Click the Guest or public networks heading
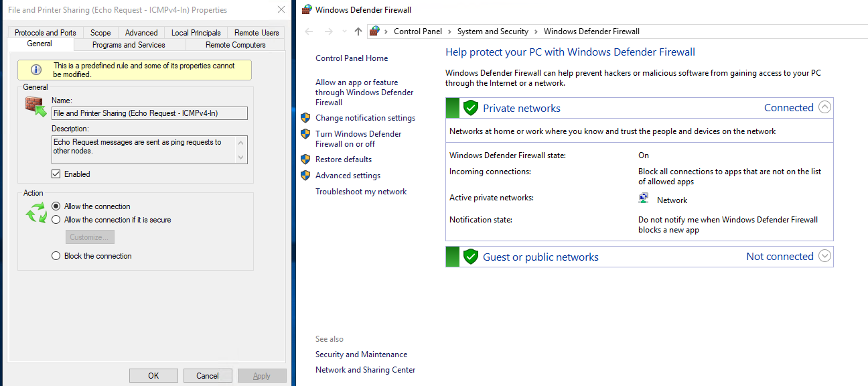Viewport: 868px width, 386px height. click(x=540, y=257)
